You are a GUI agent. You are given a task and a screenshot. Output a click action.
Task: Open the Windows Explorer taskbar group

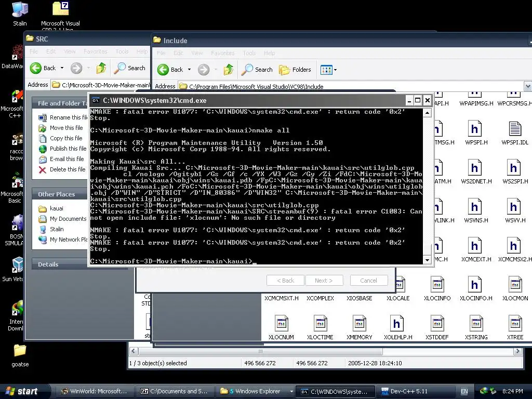click(x=256, y=391)
